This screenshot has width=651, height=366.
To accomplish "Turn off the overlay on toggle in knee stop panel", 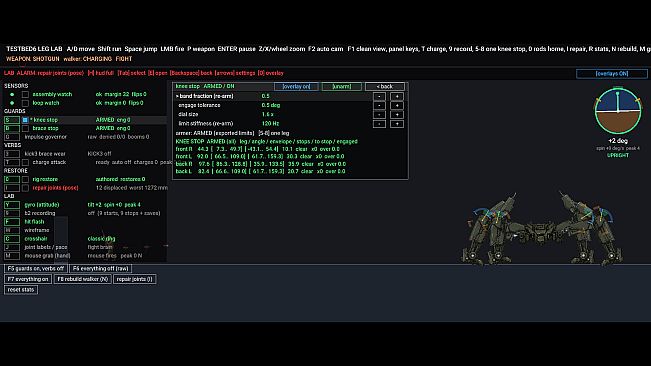I will pyautogui.click(x=296, y=86).
